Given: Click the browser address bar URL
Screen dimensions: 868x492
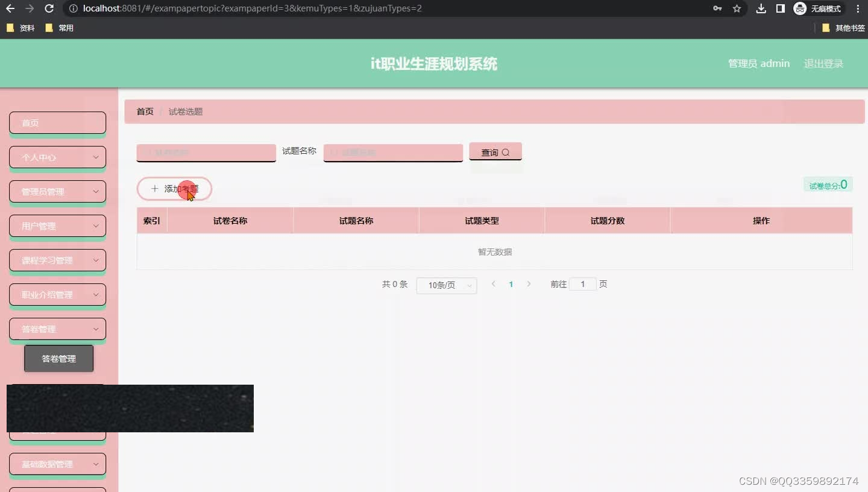Looking at the screenshot, I should click(x=253, y=8).
